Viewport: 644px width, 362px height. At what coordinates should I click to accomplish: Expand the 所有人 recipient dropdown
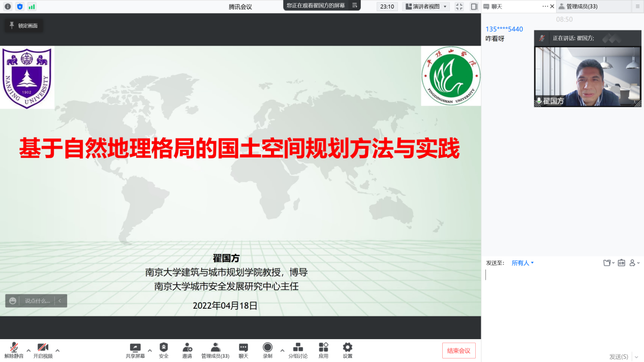(x=523, y=263)
